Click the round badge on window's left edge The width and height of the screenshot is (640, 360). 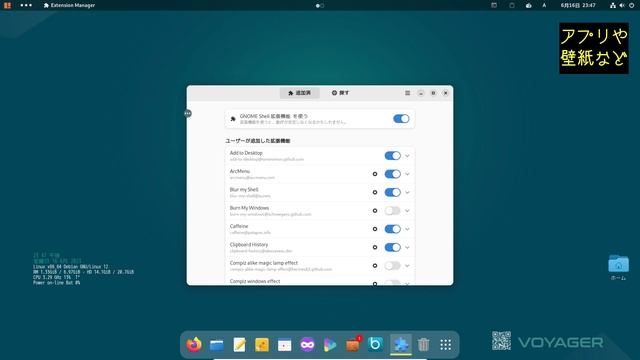click(x=188, y=113)
